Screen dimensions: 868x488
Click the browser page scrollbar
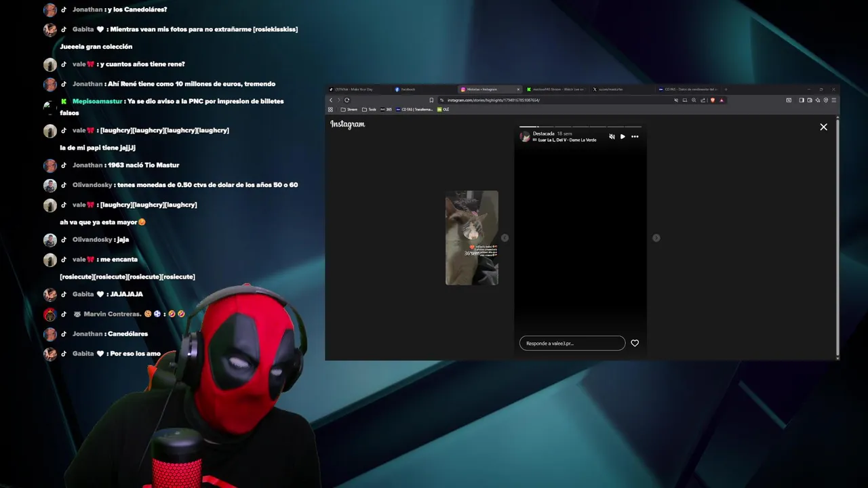[x=838, y=236]
